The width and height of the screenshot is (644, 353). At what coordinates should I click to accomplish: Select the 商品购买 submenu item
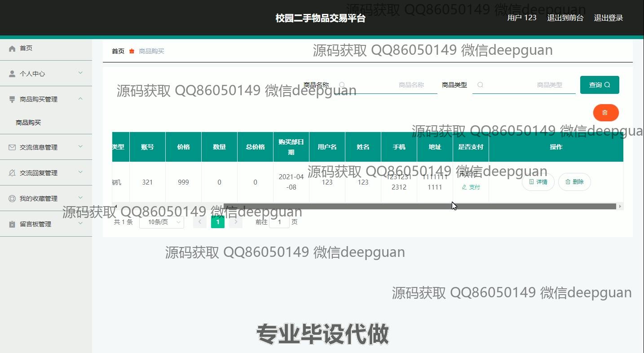tap(28, 123)
